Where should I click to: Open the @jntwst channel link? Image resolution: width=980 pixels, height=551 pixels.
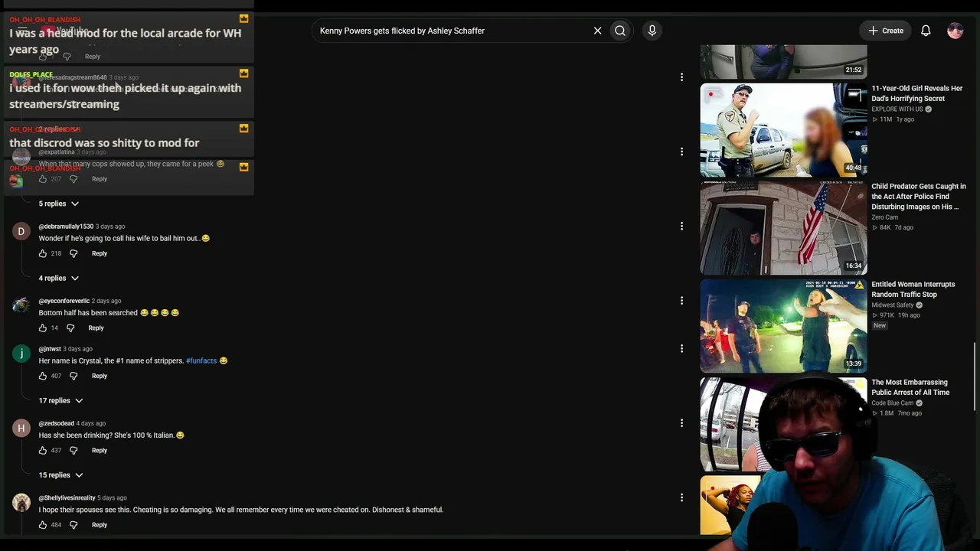tap(50, 349)
